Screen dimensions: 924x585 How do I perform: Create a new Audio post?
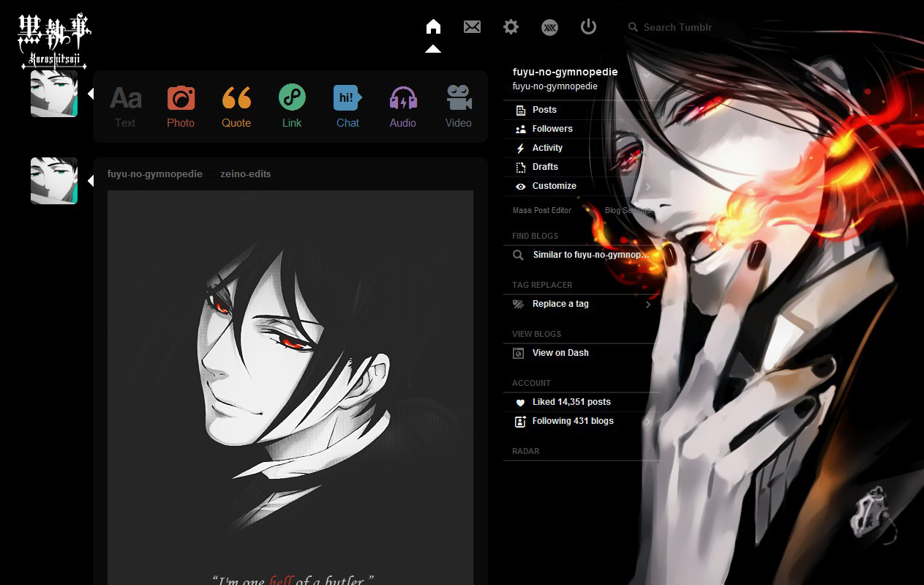[x=403, y=106]
